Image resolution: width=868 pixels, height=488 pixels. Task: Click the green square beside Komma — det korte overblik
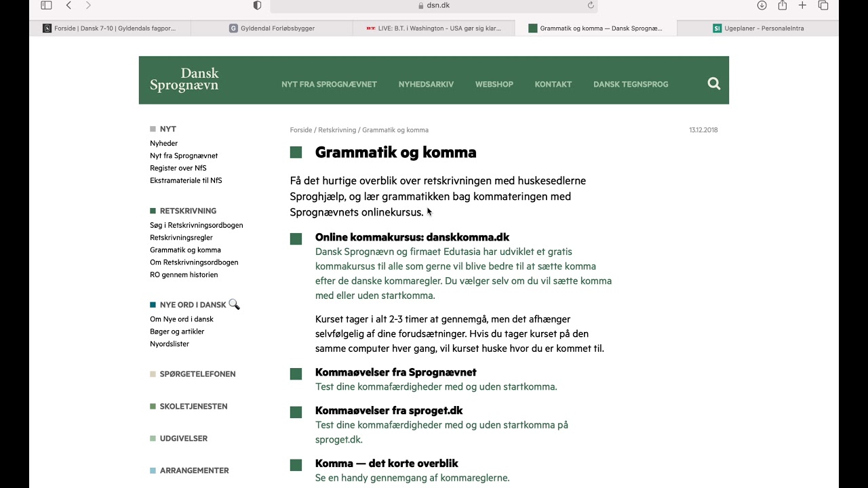coord(296,465)
